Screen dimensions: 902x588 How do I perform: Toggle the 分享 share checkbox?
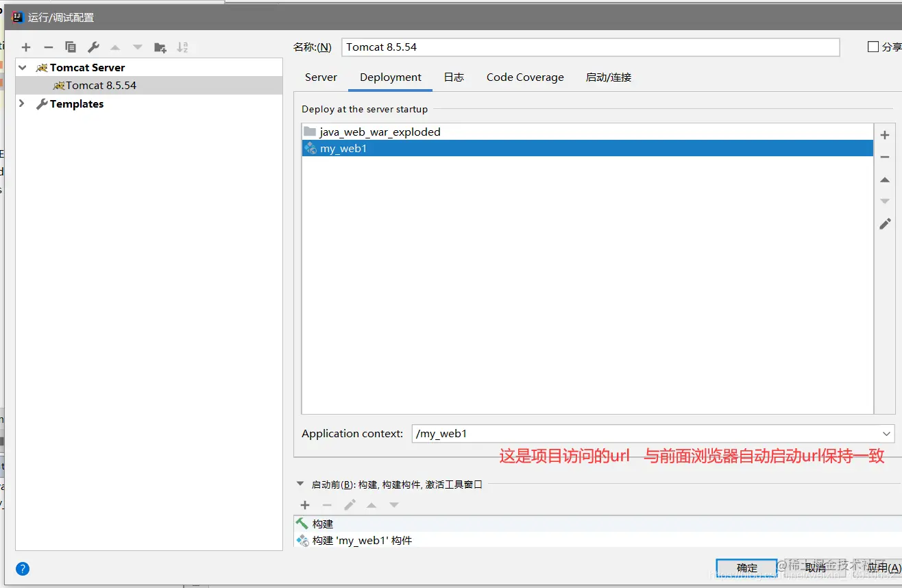(x=873, y=47)
